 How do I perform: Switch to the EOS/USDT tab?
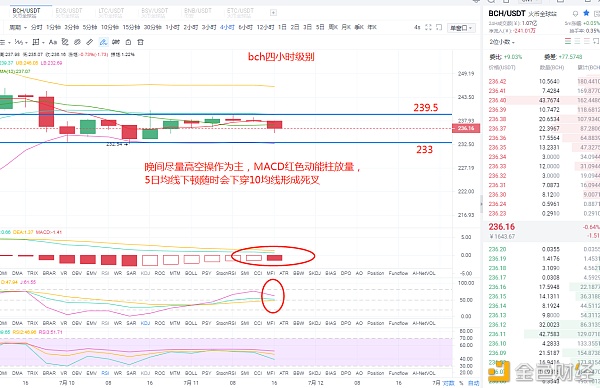point(69,13)
